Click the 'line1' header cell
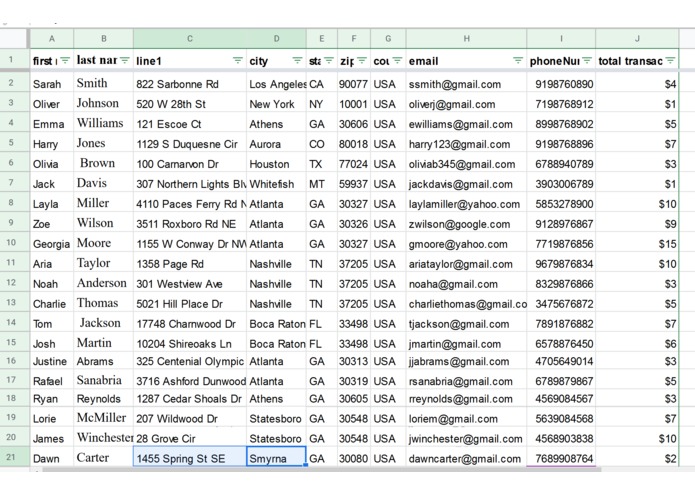The height and width of the screenshot is (494, 695). 190,60
